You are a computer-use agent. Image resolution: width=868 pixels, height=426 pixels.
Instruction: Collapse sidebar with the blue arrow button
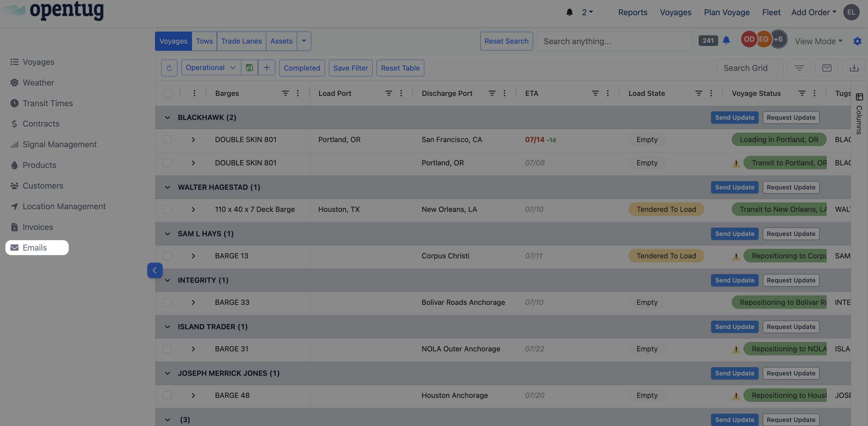pos(155,270)
